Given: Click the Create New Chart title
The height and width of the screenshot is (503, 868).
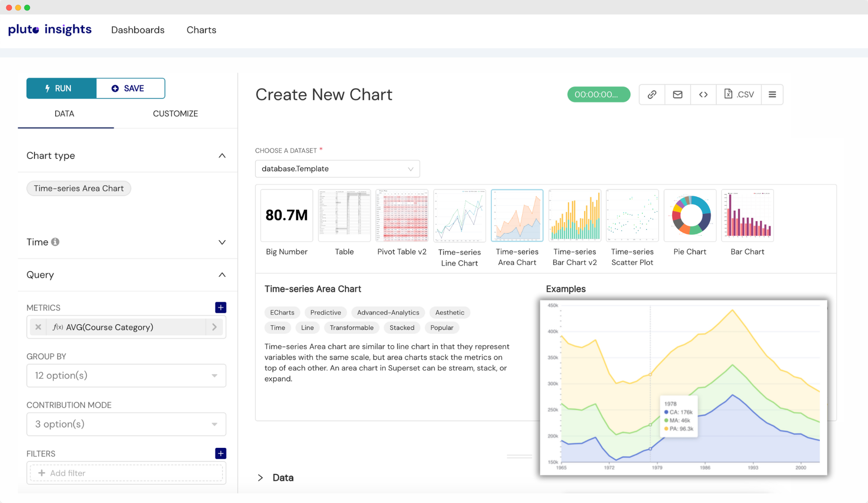Looking at the screenshot, I should click(x=324, y=95).
